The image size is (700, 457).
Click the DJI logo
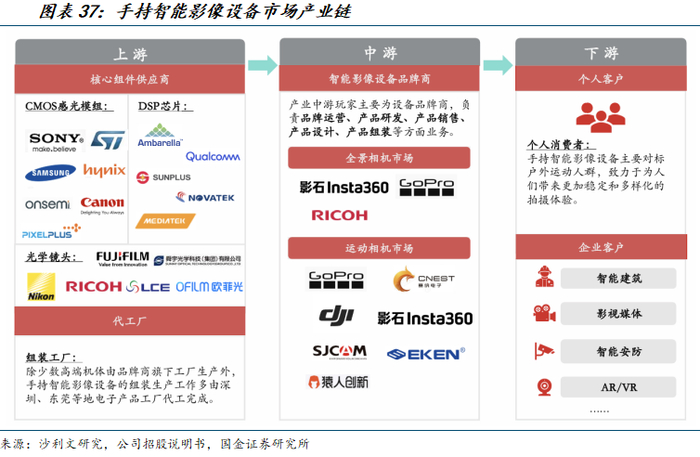[x=336, y=315]
